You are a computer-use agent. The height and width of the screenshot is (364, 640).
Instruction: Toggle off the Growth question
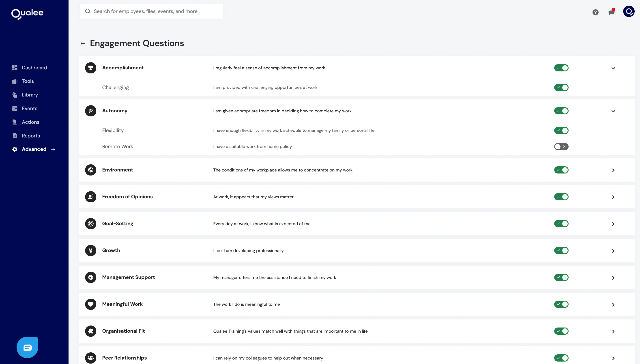561,251
